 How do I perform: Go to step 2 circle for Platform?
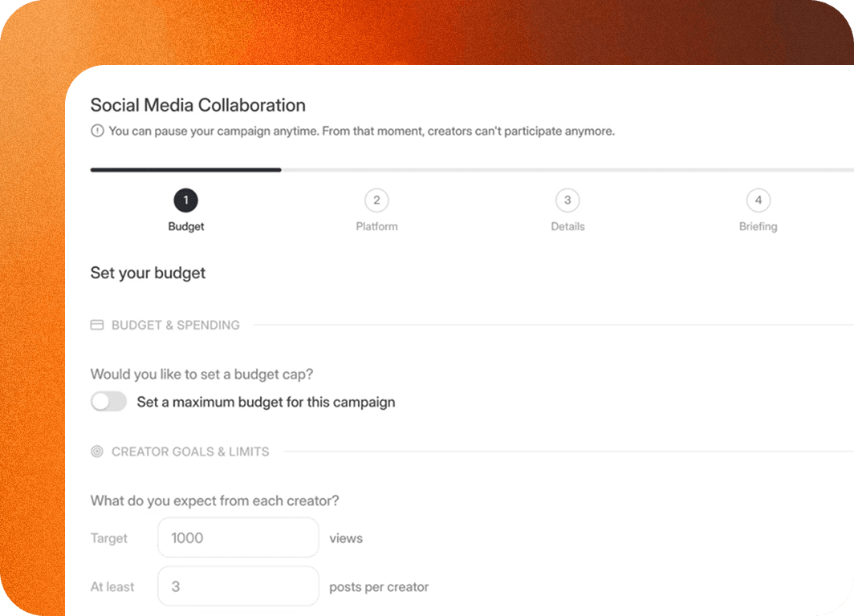click(376, 201)
